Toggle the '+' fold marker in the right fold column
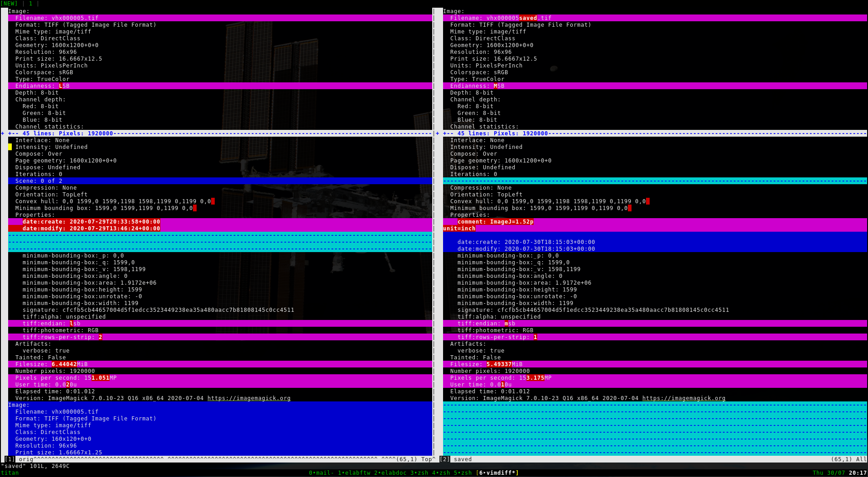The width and height of the screenshot is (868, 477). pos(437,134)
